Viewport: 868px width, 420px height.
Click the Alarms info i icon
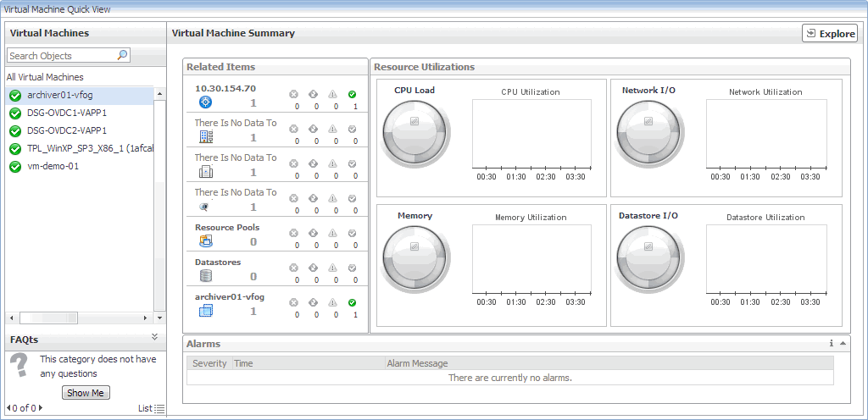832,343
